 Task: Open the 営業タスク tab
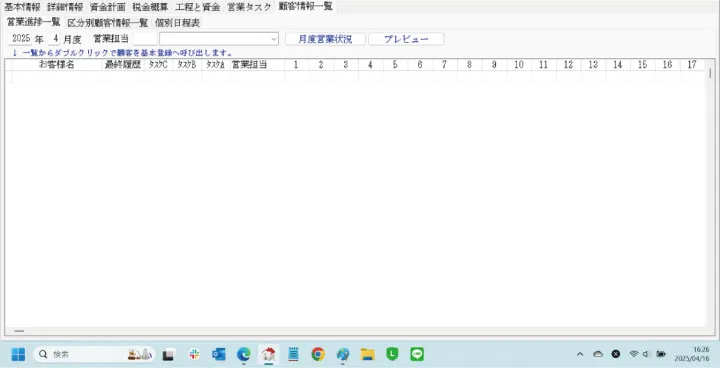pos(249,7)
